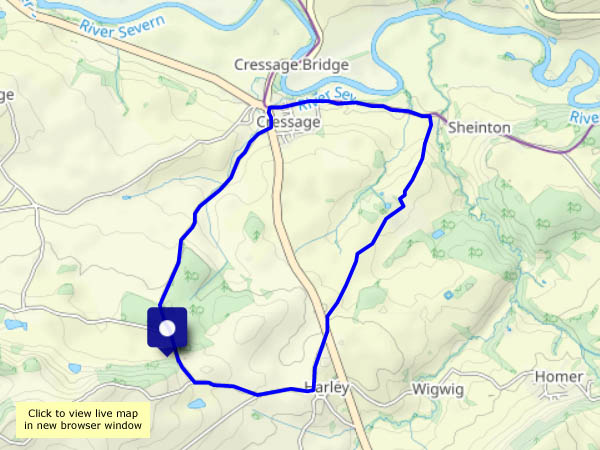Click the Cressage Bridge label
This screenshot has width=600, height=450.
click(x=291, y=65)
